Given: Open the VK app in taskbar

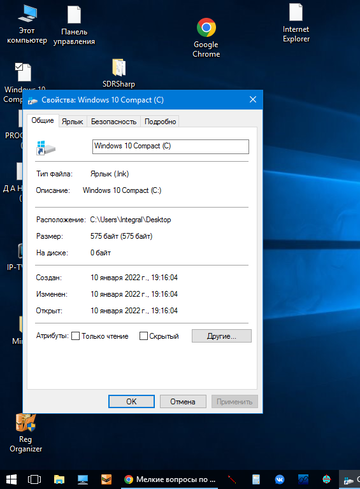Looking at the screenshot, I should click(280, 479).
